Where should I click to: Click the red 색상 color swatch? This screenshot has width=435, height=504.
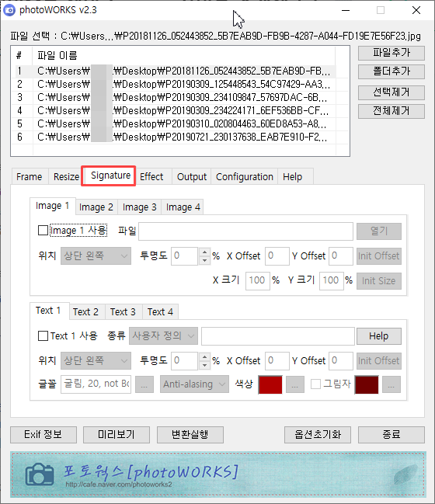[x=270, y=384]
